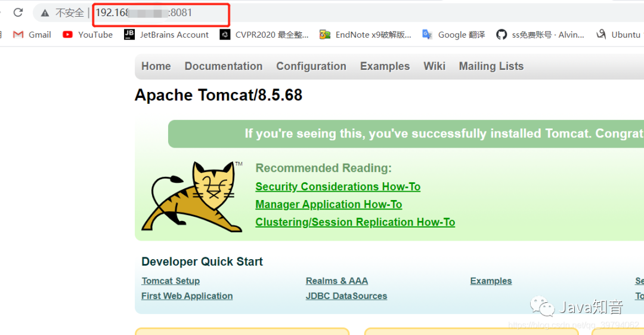Open the CVPR2020 bookmark
The height and width of the screenshot is (335, 644).
click(264, 35)
